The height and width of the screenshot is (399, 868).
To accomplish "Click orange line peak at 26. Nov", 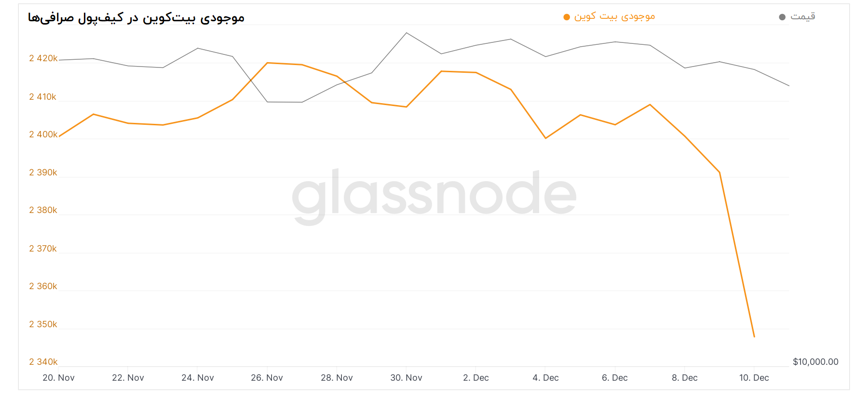I will pos(268,63).
